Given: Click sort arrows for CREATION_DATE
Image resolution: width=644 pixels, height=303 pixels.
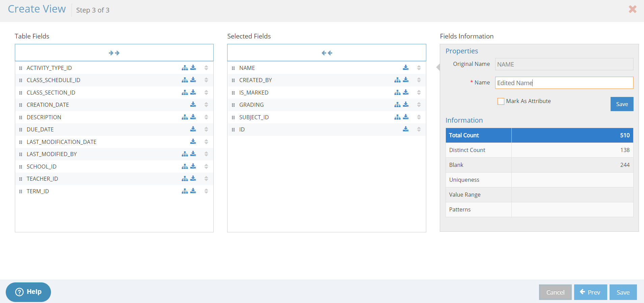Looking at the screenshot, I should (x=206, y=105).
